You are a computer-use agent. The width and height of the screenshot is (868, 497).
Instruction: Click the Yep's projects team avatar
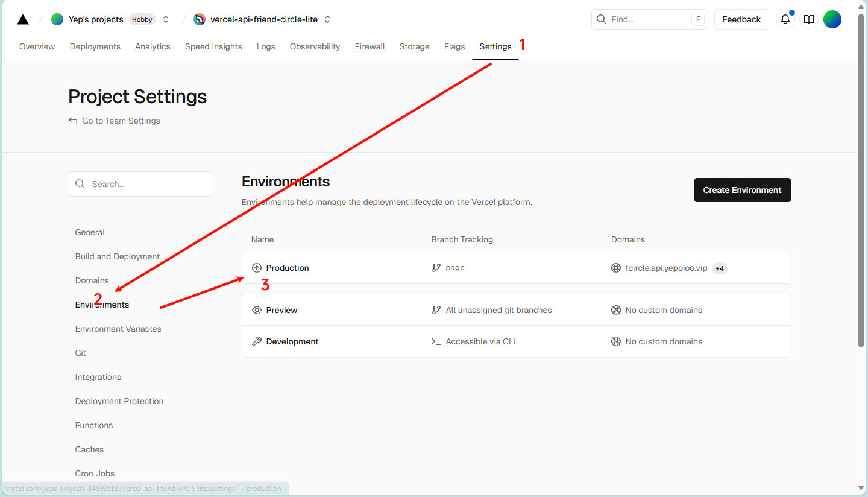pos(57,19)
